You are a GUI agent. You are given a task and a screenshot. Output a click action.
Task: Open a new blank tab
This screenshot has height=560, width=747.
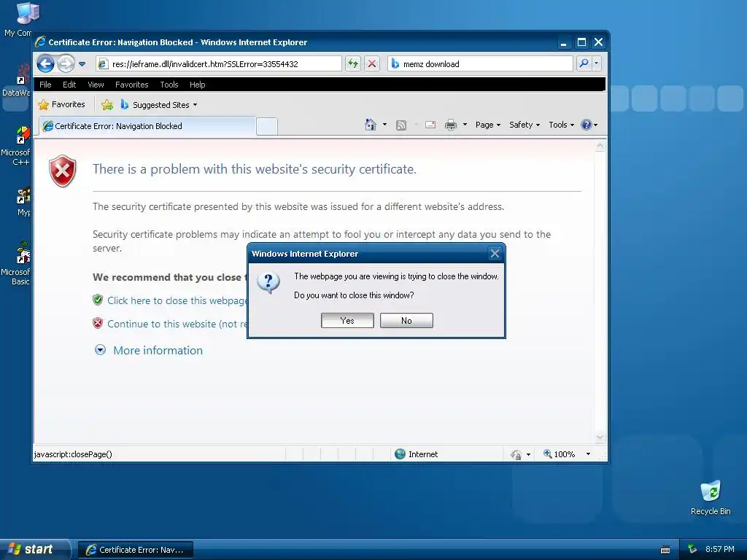pyautogui.click(x=267, y=127)
